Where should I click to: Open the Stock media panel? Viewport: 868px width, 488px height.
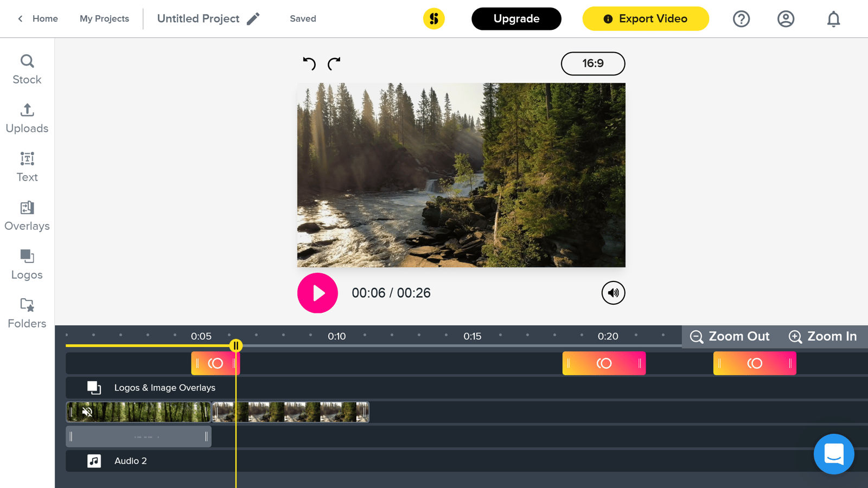point(27,69)
